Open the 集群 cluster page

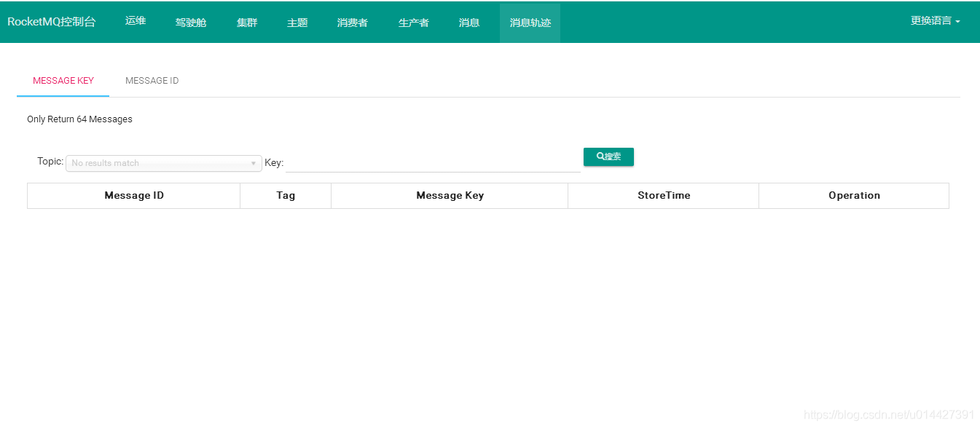click(x=247, y=23)
